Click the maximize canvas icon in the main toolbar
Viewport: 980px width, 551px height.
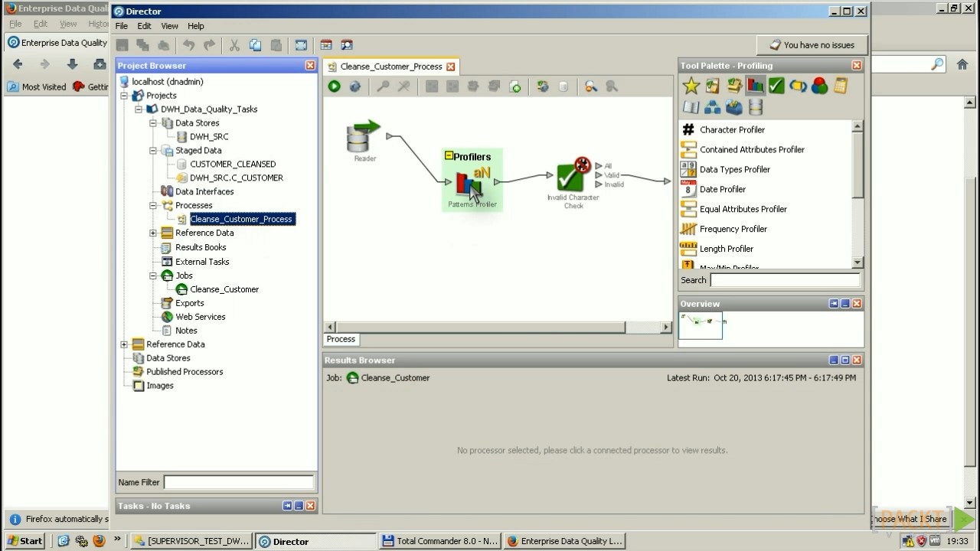[x=301, y=46]
